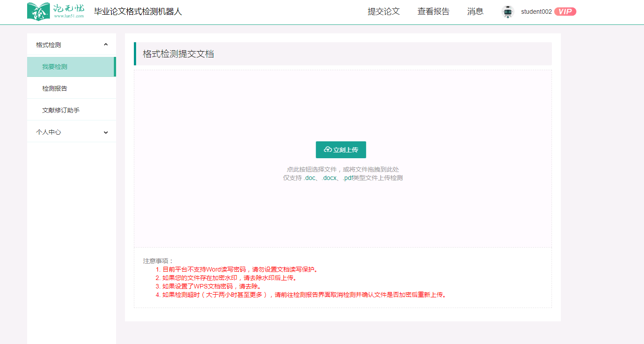
Task: Expand the 个人中心 section using its chevron
Action: (106, 132)
